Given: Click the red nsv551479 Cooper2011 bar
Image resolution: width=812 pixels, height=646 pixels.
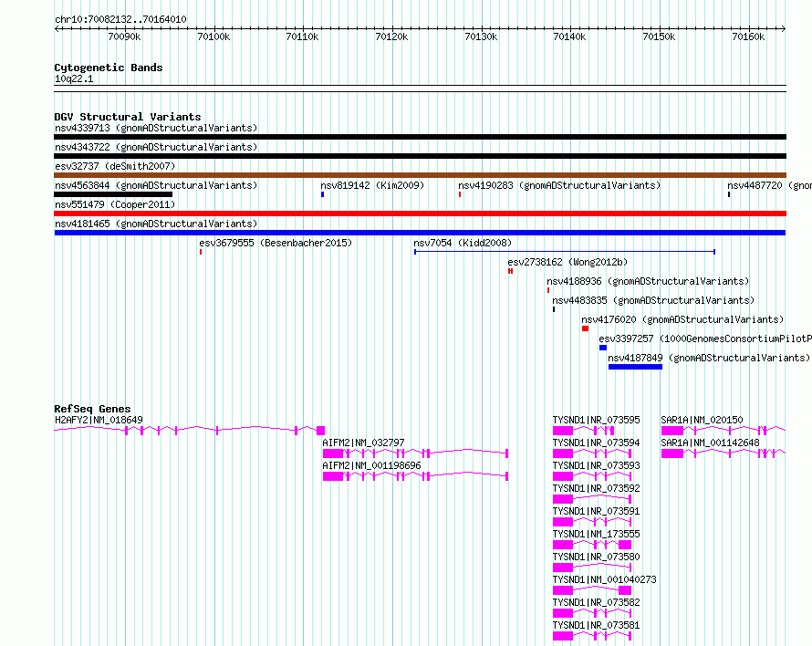Looking at the screenshot, I should coord(420,214).
